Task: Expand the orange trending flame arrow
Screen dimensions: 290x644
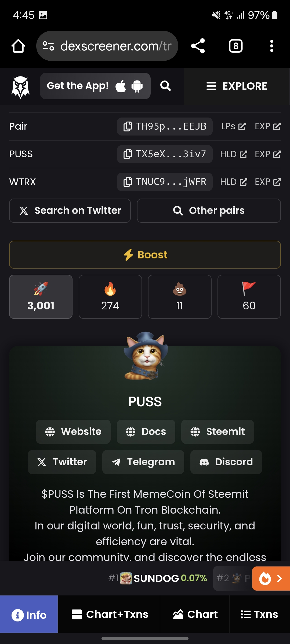Action: 271,579
